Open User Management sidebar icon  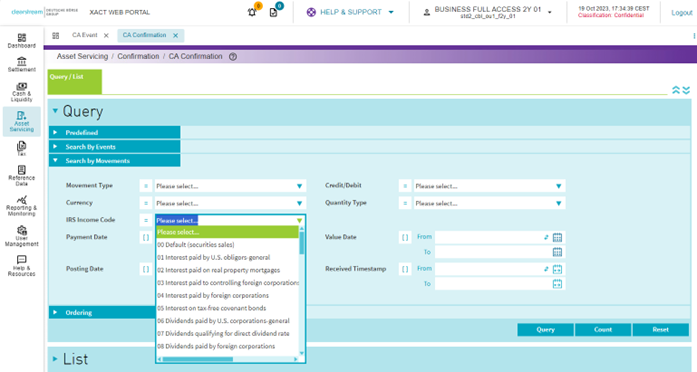tap(21, 236)
